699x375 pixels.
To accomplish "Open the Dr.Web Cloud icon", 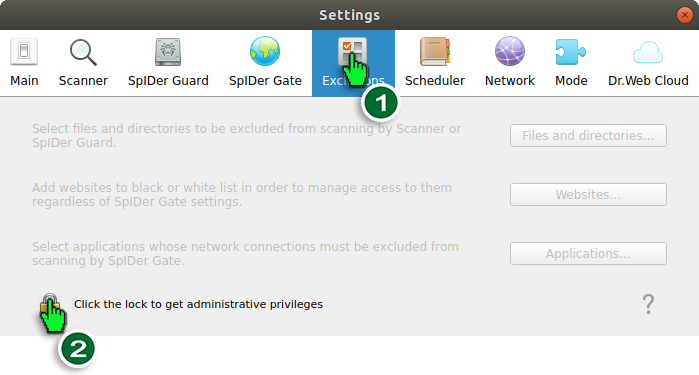I will click(648, 52).
